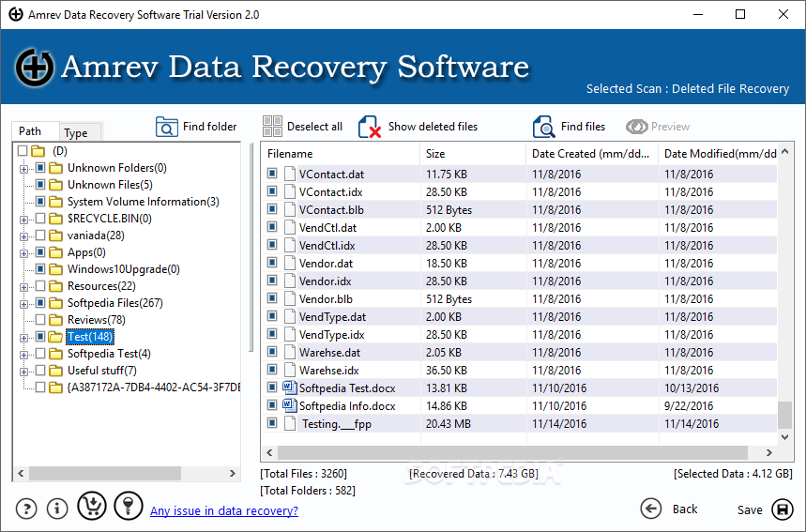
Task: Click the Show deleted files icon
Action: (370, 127)
